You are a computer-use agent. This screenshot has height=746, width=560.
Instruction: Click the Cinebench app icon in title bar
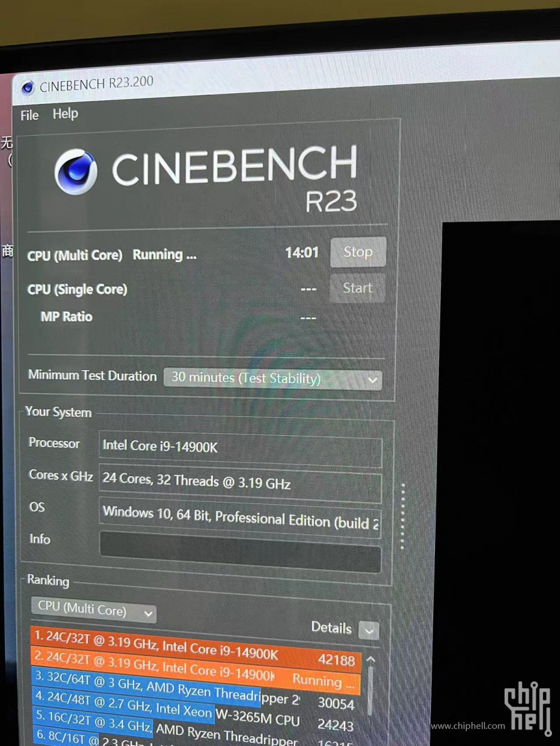pos(27,88)
